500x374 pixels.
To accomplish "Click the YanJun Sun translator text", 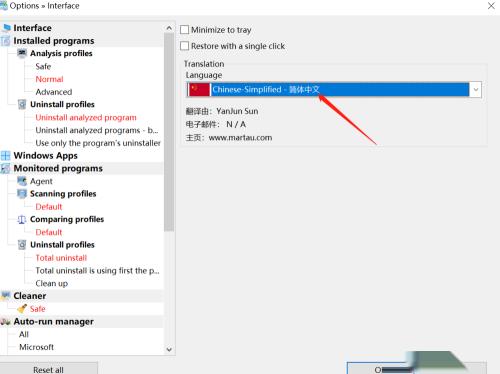I will click(237, 111).
